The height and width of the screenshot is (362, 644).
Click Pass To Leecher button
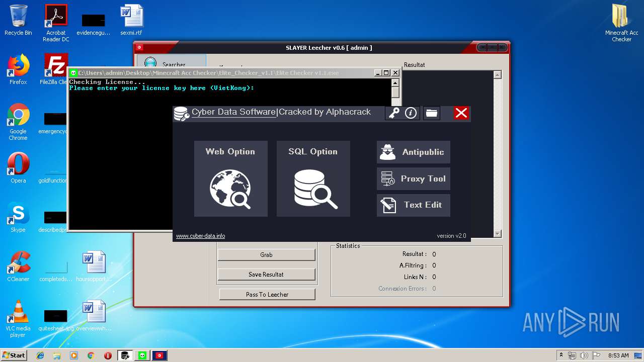pyautogui.click(x=267, y=295)
